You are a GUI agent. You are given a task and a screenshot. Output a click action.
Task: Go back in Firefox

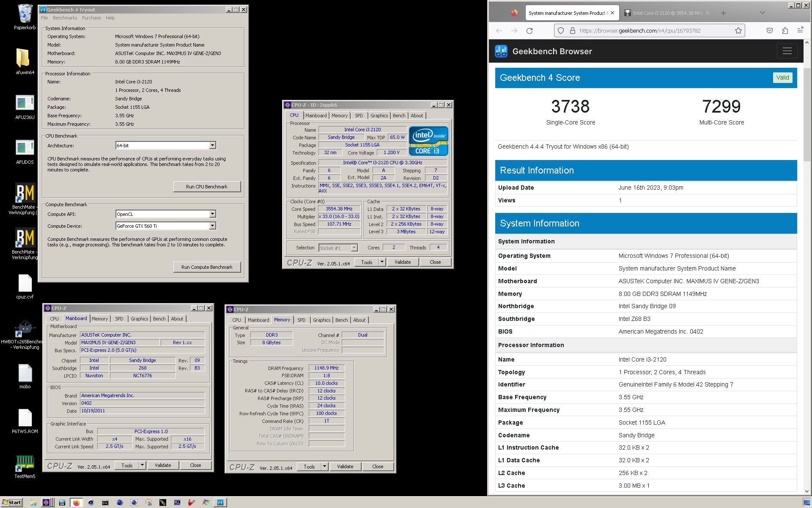pyautogui.click(x=499, y=30)
